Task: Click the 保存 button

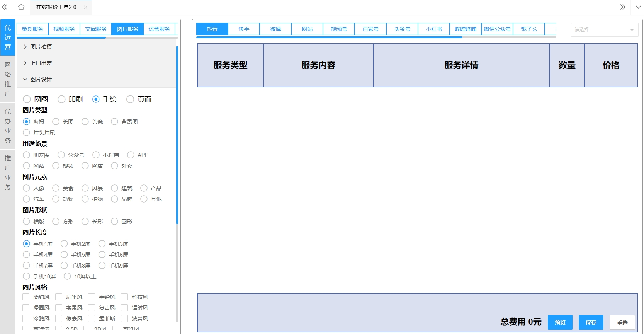Action: (x=591, y=322)
